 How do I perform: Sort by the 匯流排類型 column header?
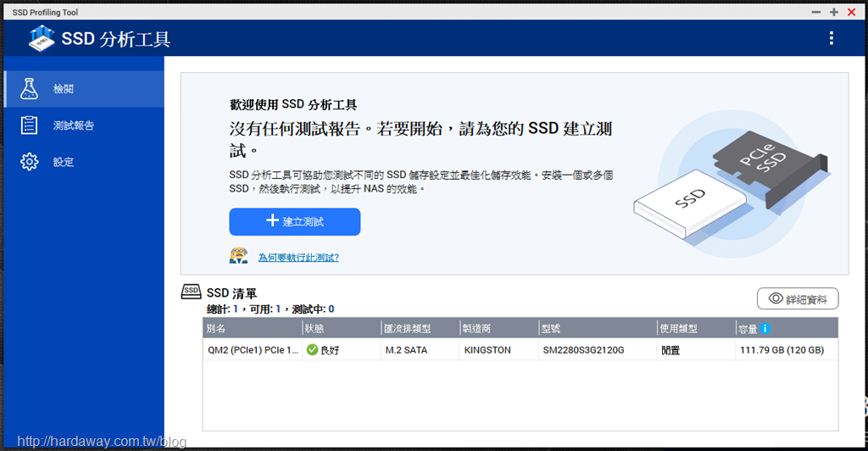pyautogui.click(x=420, y=328)
